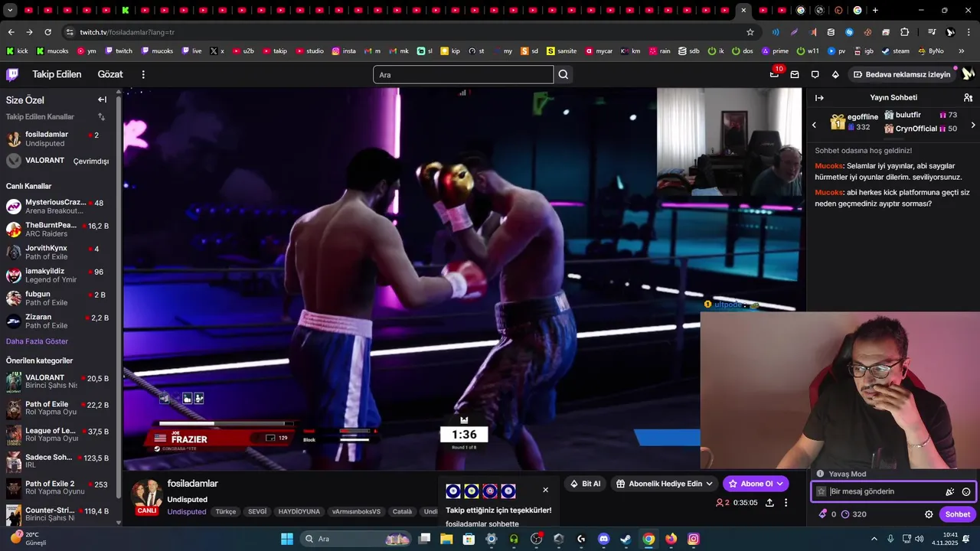Click the fosiladamlar streamer avatar
Image resolution: width=980 pixels, height=551 pixels.
(147, 494)
